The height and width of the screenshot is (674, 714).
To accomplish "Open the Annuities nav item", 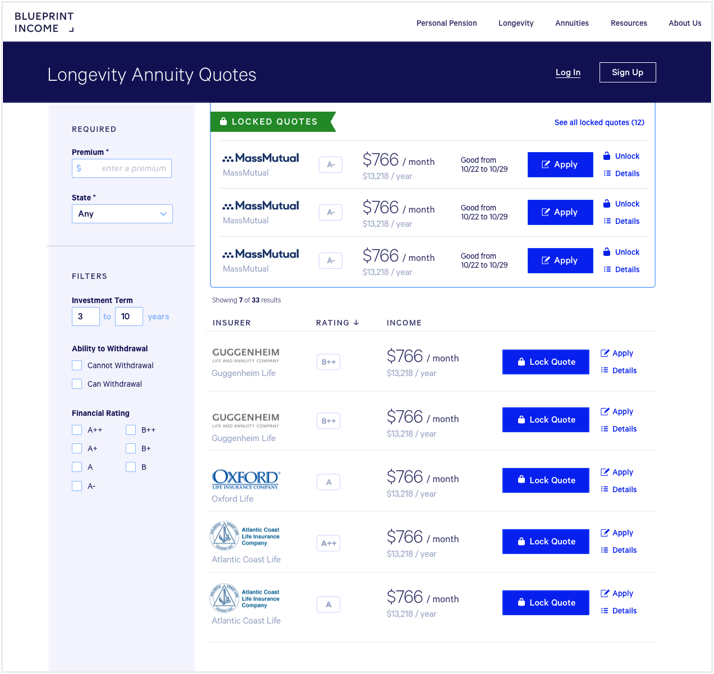I will [571, 23].
